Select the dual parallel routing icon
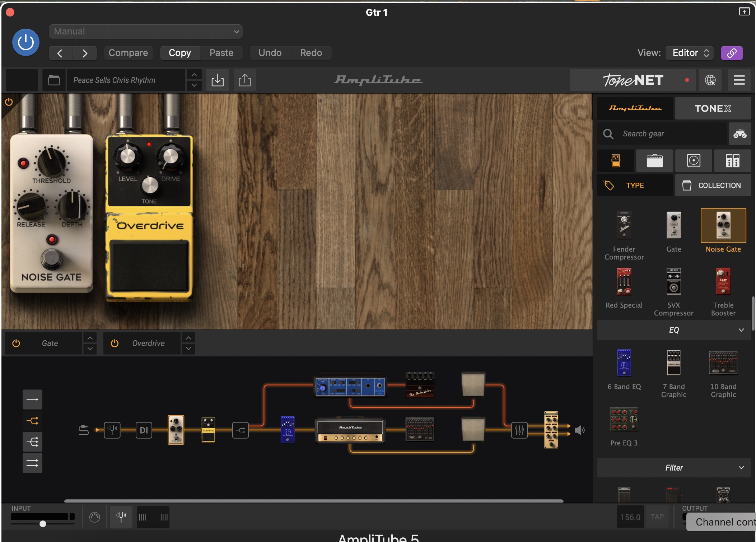The height and width of the screenshot is (542, 756). click(x=32, y=463)
